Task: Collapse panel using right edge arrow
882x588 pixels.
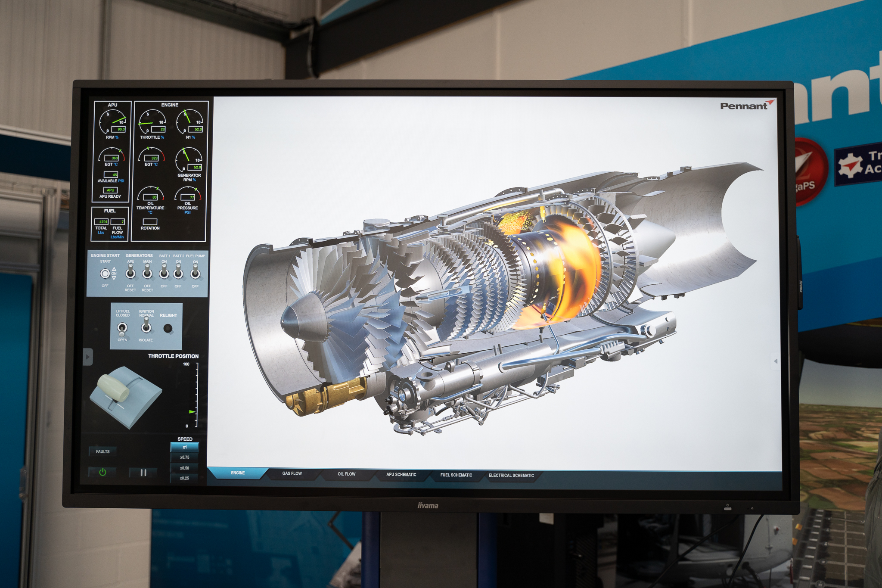Action: tap(776, 361)
